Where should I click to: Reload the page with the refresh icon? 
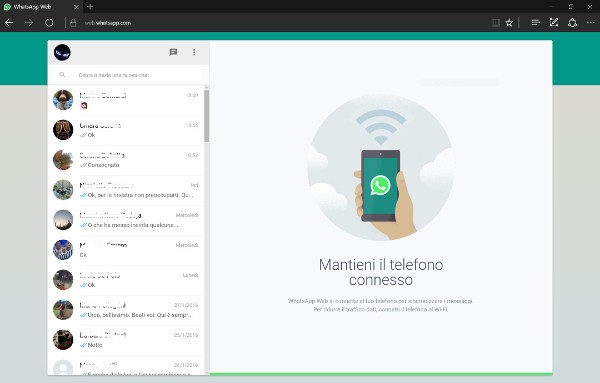tap(49, 23)
